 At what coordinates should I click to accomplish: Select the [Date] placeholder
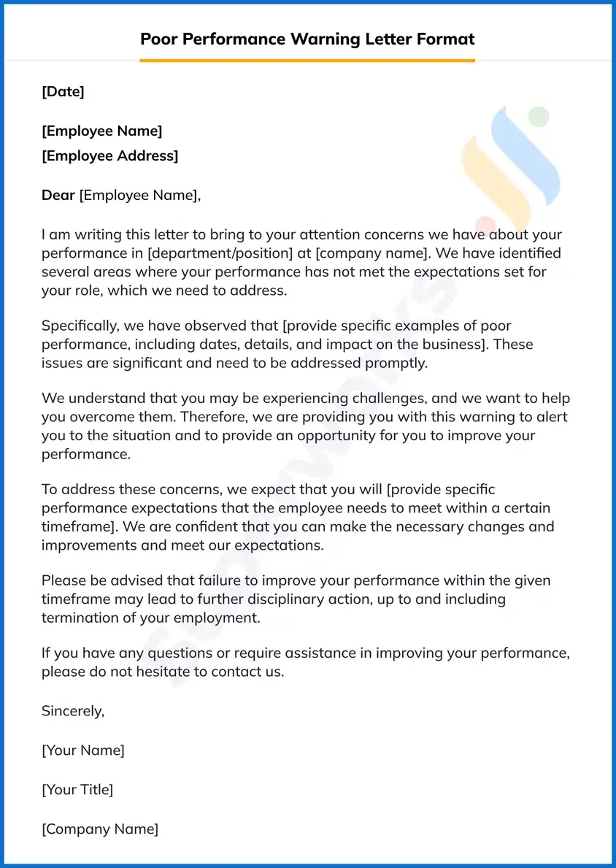tap(63, 91)
